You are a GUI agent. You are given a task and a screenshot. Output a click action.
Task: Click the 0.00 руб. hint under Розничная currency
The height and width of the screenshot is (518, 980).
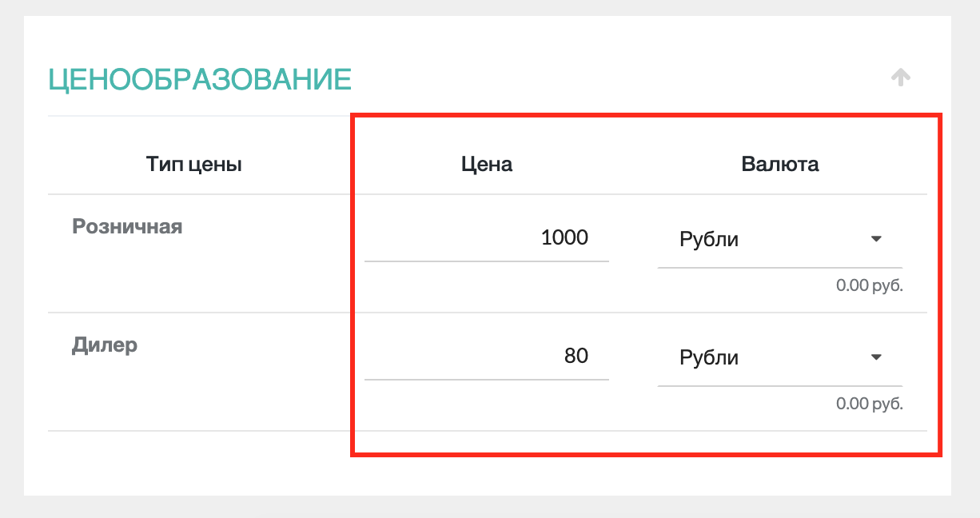tap(869, 285)
